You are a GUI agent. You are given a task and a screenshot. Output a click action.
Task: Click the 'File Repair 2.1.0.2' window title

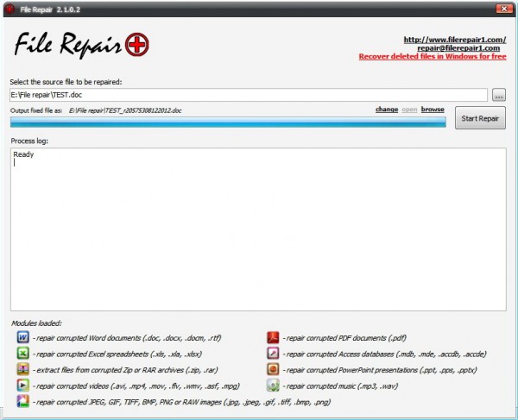pyautogui.click(x=50, y=9)
